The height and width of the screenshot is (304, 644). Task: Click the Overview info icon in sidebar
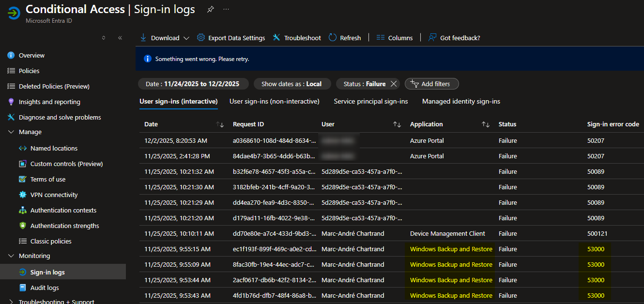(x=11, y=55)
